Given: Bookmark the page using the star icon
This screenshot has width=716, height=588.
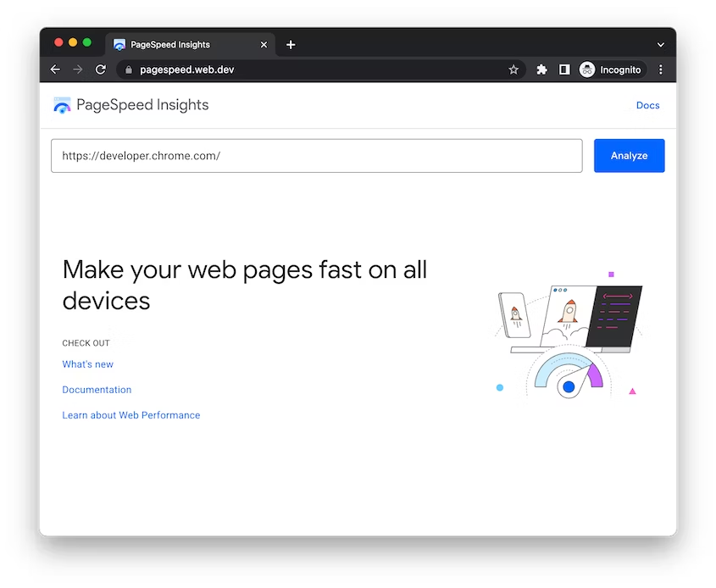Looking at the screenshot, I should pyautogui.click(x=514, y=69).
